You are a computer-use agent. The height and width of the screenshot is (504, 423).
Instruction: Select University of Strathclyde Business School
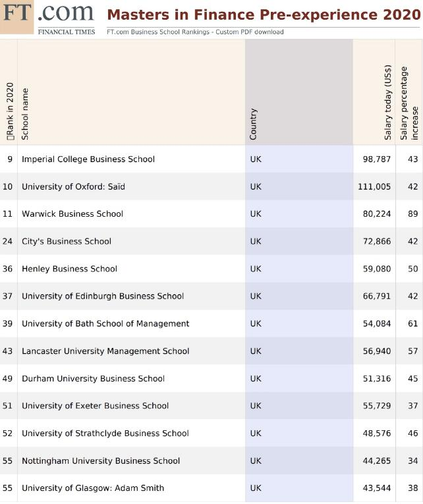[105, 434]
